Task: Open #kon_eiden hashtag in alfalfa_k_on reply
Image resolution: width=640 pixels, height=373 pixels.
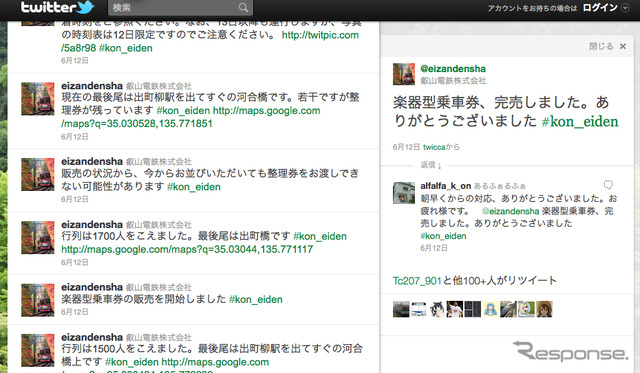Action: click(x=443, y=236)
